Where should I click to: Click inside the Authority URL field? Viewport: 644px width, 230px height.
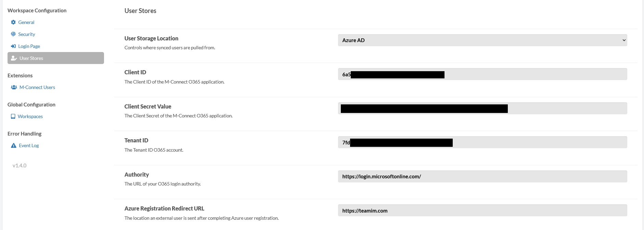(482, 176)
